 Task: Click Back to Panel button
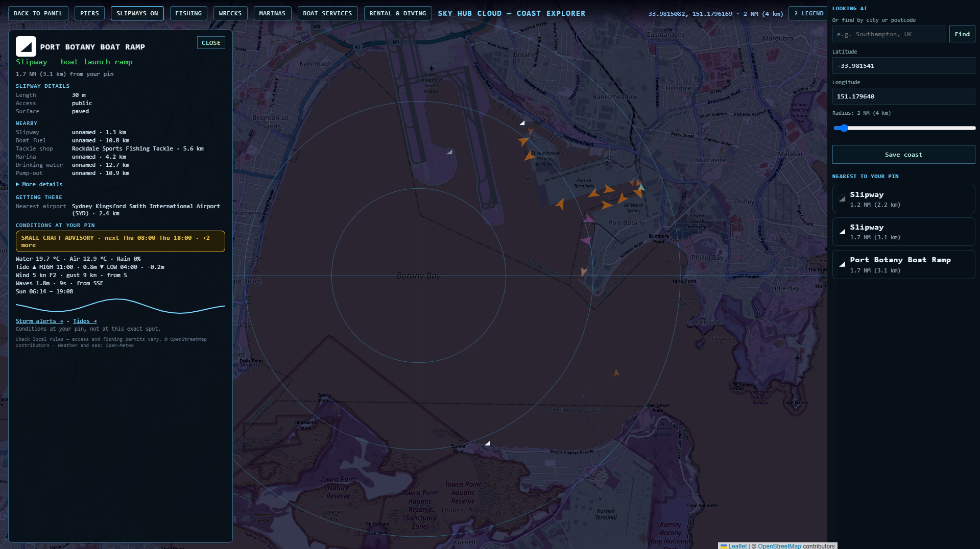pyautogui.click(x=38, y=13)
